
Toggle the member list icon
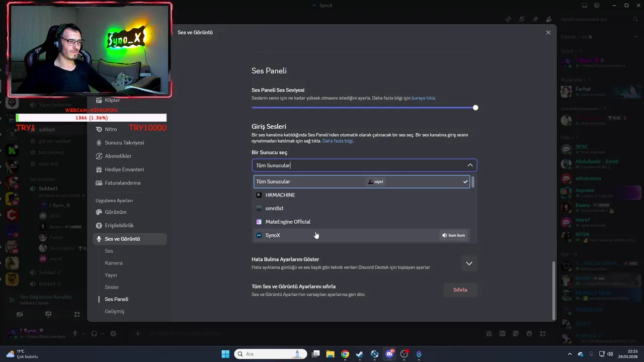coord(548,19)
